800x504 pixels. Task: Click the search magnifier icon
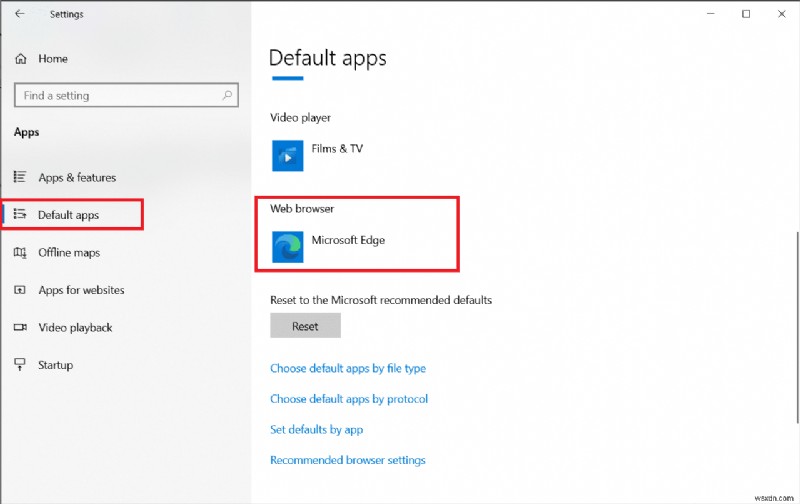pos(228,96)
